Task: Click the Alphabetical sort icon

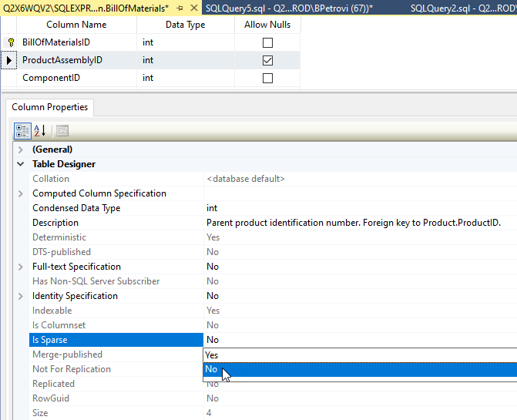Action: (40, 130)
